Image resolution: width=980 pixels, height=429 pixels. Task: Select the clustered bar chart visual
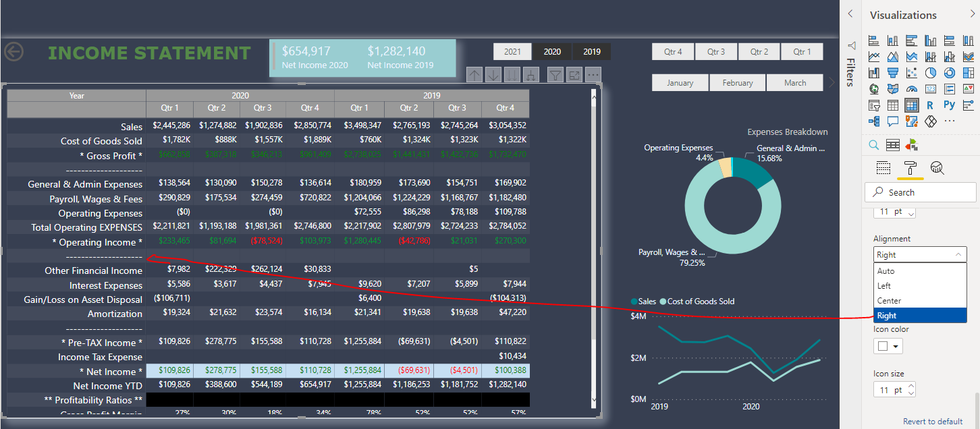pyautogui.click(x=912, y=40)
